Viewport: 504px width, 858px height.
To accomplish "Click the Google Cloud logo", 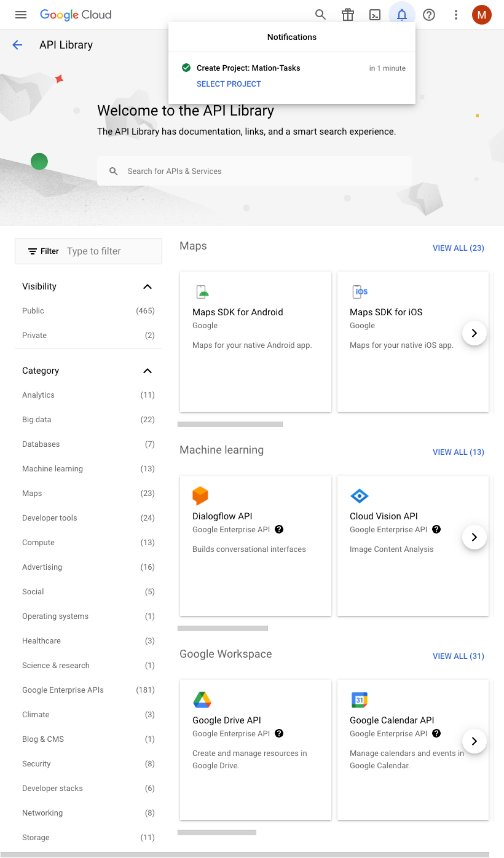I will (x=76, y=15).
